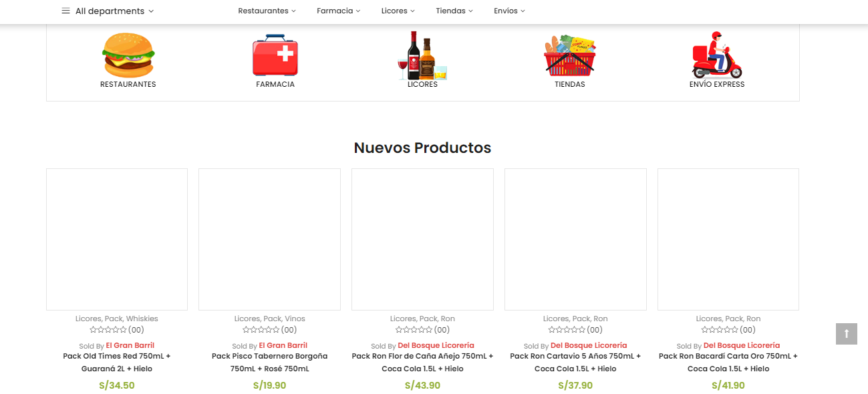The height and width of the screenshot is (394, 868).
Task: Rate Pack Ron Cartavio with stars
Action: coord(567,330)
